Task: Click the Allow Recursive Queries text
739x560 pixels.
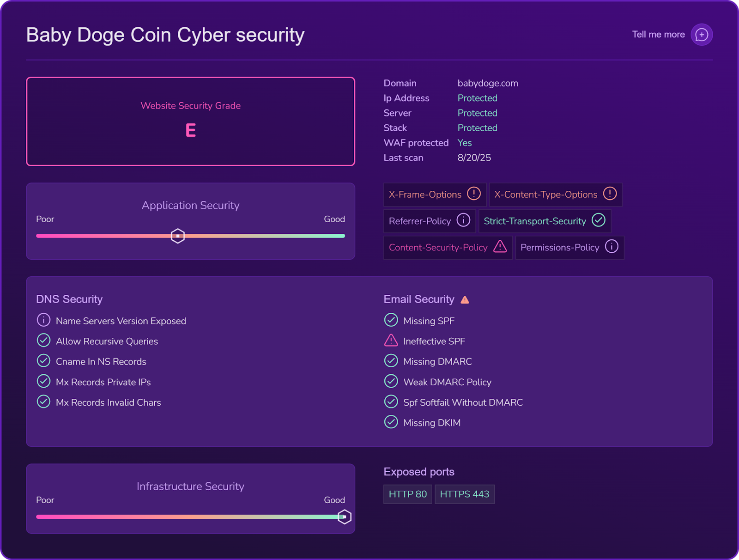Action: click(107, 341)
